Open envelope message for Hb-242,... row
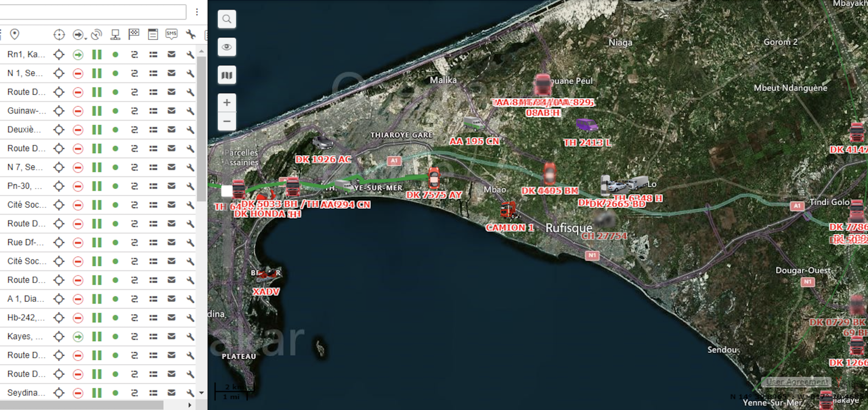Screen dimensions: 868x410 tap(171, 318)
